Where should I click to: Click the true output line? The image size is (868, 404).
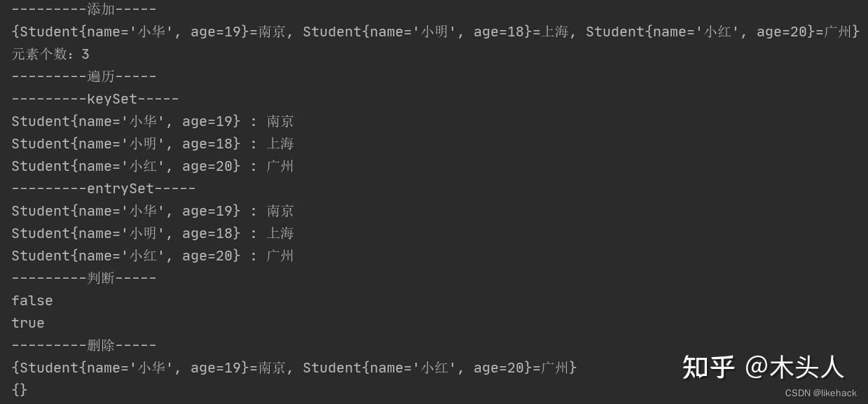(28, 323)
